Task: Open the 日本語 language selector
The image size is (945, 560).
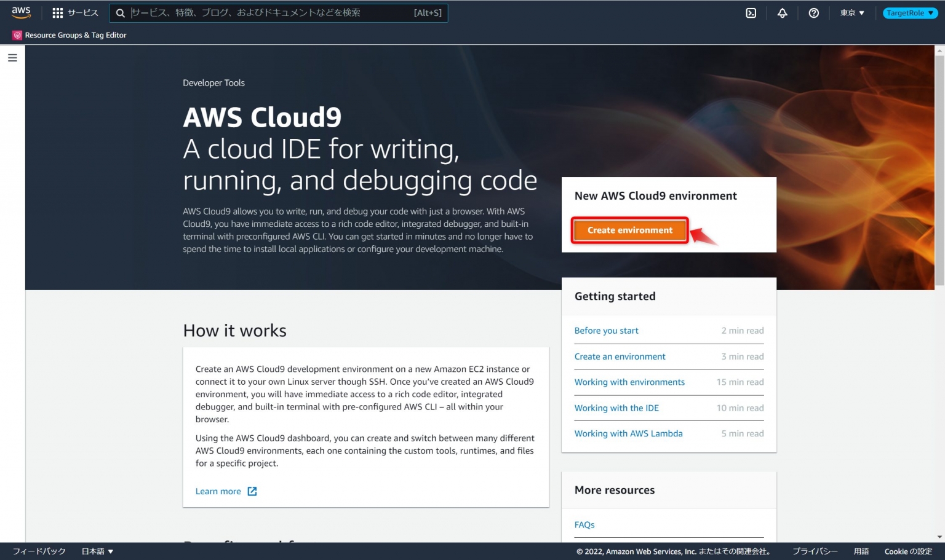Action: [x=97, y=551]
